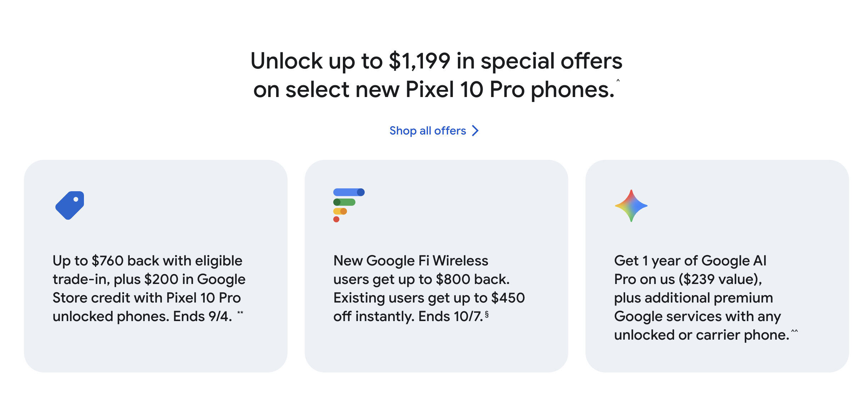
Task: Click the "Get 1 year of Google AI" line
Action: coord(690,261)
